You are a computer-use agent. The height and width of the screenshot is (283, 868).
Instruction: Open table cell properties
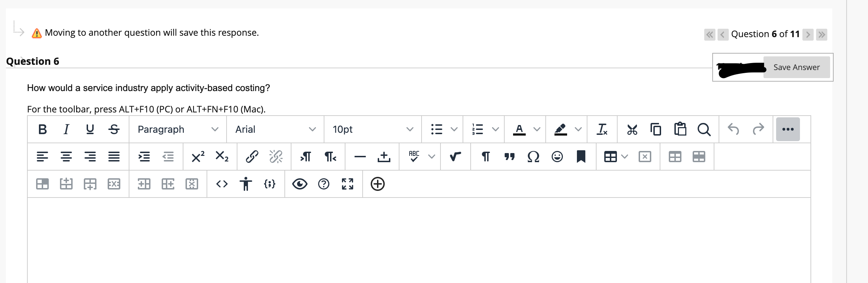click(x=42, y=184)
